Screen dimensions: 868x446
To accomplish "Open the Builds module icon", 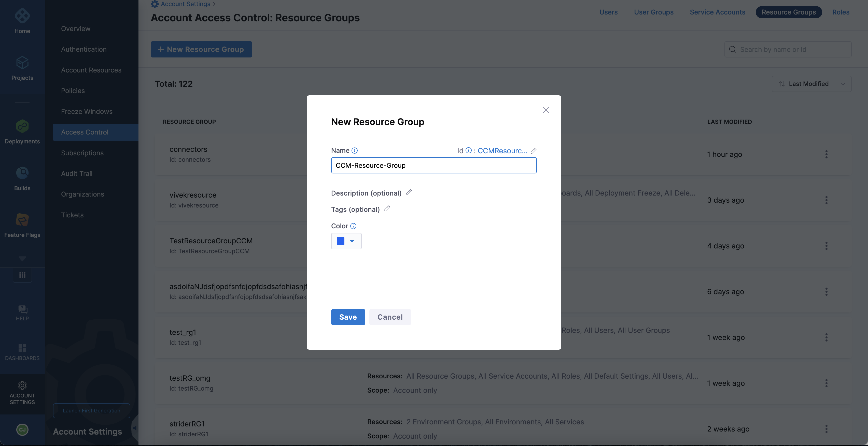I will pyautogui.click(x=22, y=173).
